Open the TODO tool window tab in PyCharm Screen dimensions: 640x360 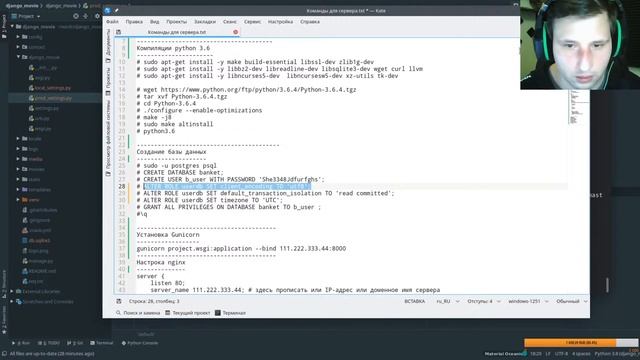(49, 343)
